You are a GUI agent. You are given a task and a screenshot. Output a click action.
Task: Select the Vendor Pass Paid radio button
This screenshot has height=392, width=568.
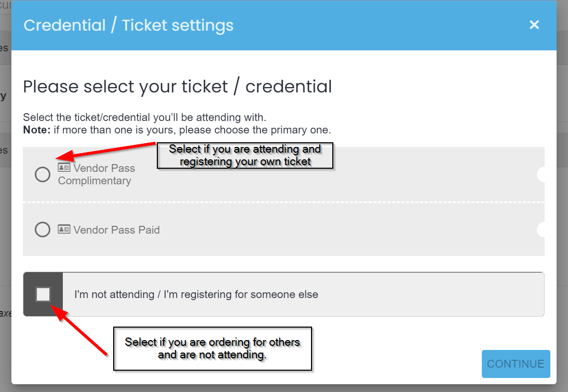click(43, 229)
